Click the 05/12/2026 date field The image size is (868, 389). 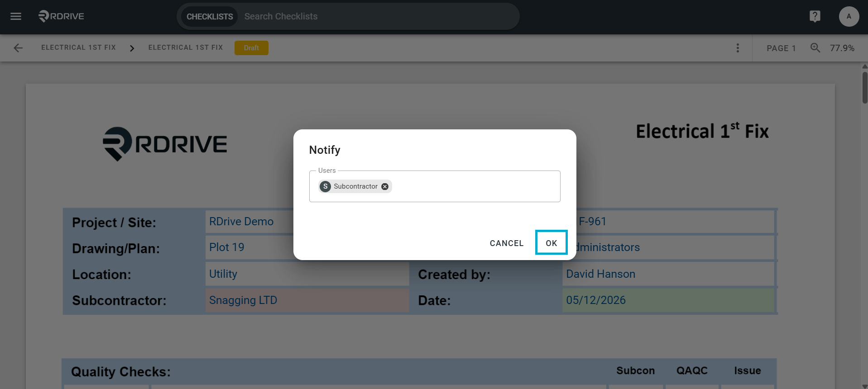[668, 300]
